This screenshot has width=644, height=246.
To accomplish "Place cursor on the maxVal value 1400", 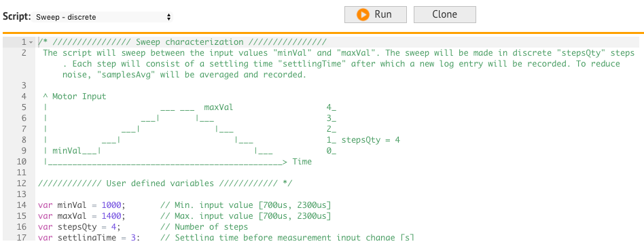I will [111, 215].
